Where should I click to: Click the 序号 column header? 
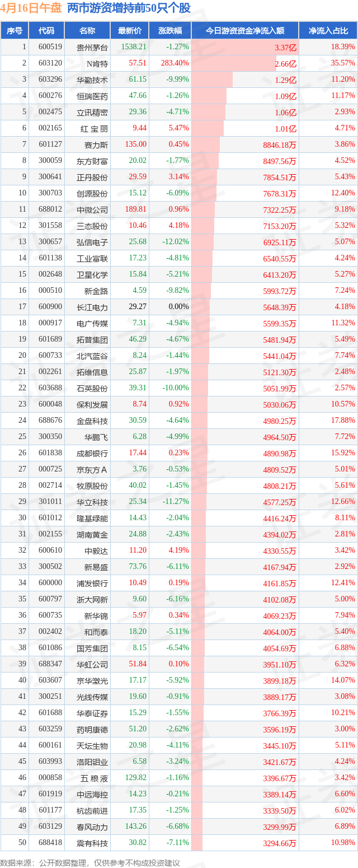pyautogui.click(x=15, y=30)
